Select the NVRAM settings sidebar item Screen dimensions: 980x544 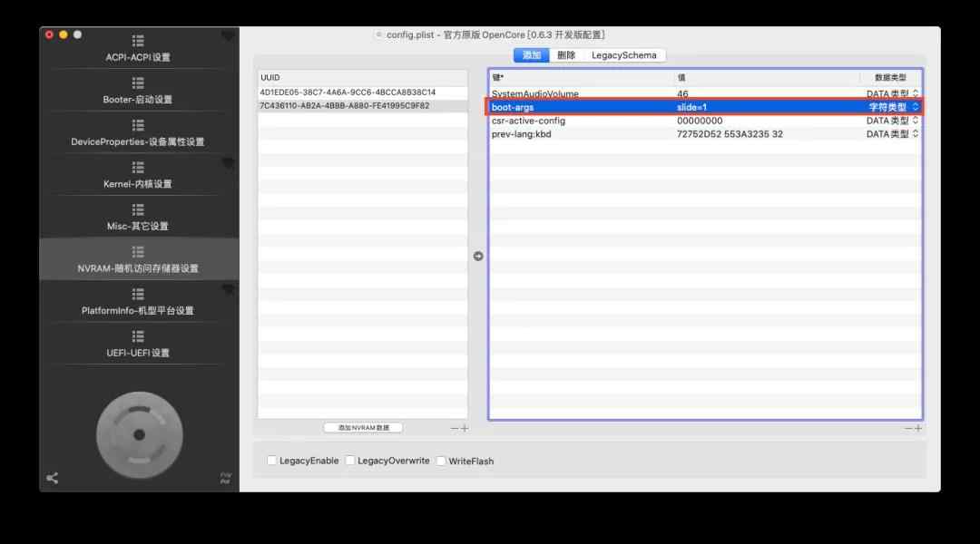click(138, 260)
